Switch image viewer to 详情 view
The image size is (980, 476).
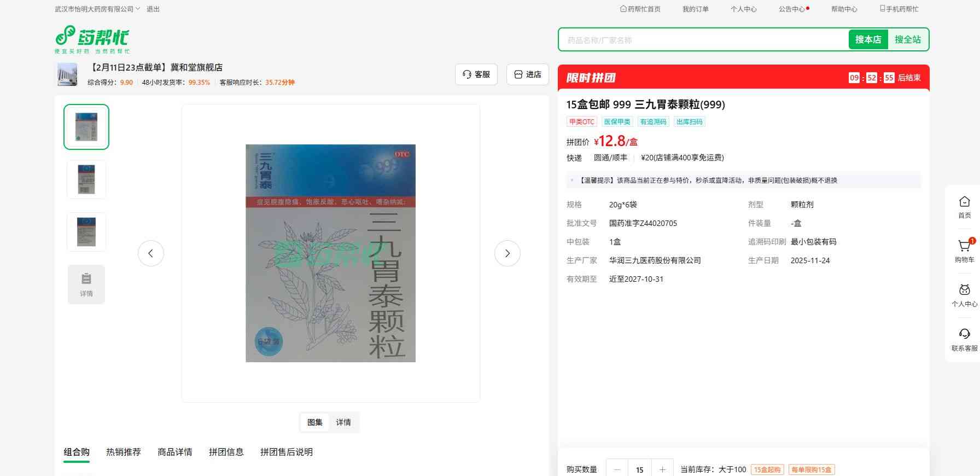pyautogui.click(x=343, y=422)
